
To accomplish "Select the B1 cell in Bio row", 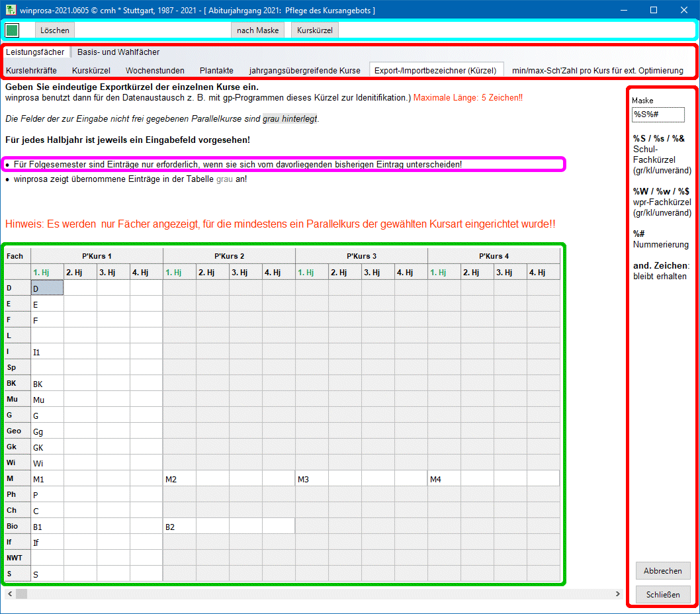I will 47,526.
